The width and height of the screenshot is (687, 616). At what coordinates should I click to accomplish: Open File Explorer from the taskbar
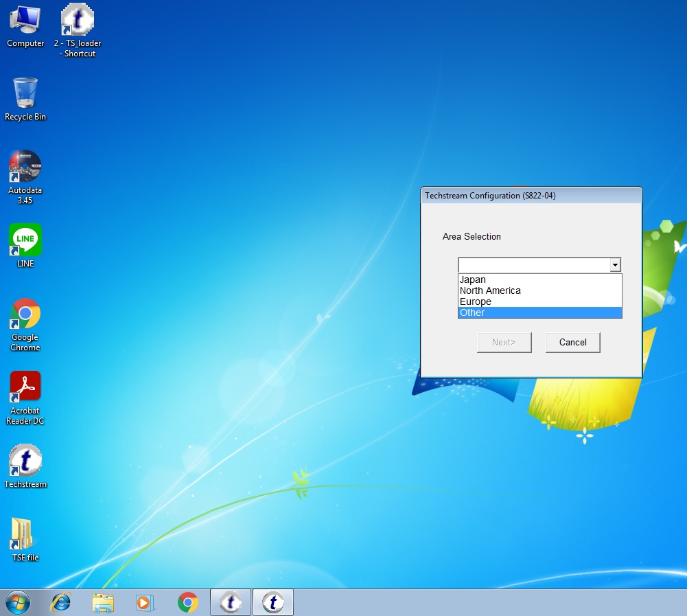[x=103, y=602]
